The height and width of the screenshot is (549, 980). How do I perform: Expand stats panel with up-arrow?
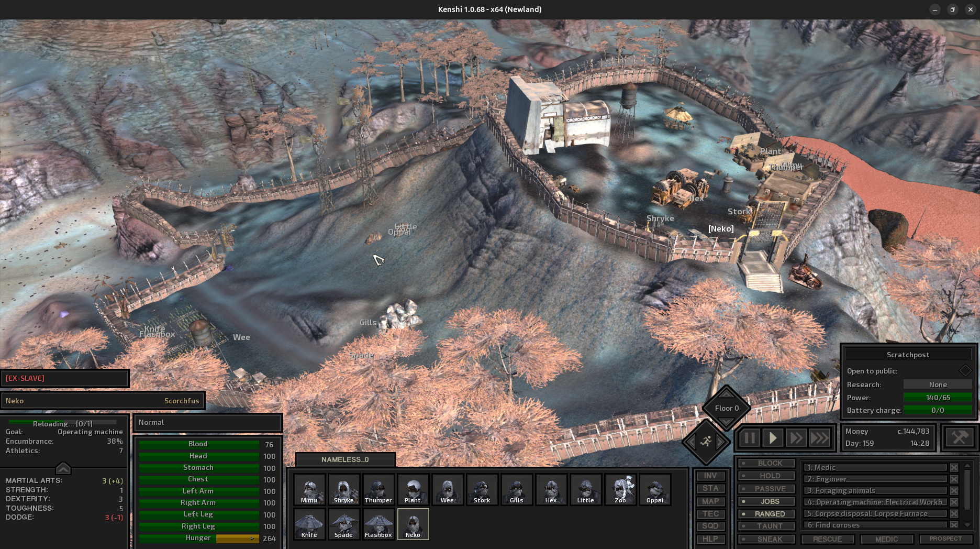(63, 467)
